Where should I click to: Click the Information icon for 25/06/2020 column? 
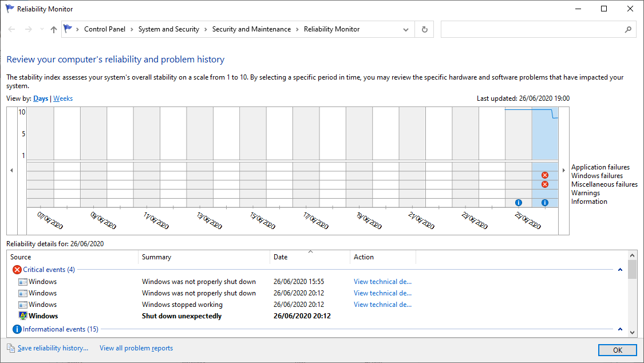tap(518, 203)
